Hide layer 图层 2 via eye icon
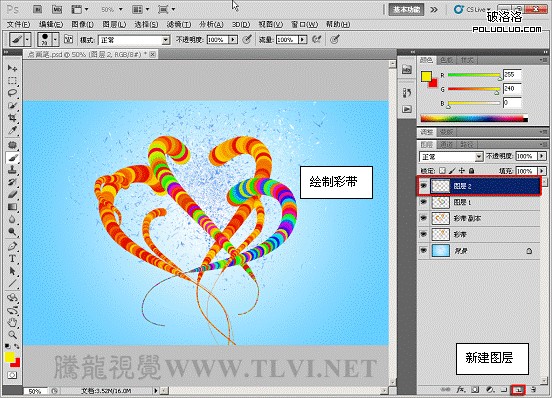 [424, 185]
